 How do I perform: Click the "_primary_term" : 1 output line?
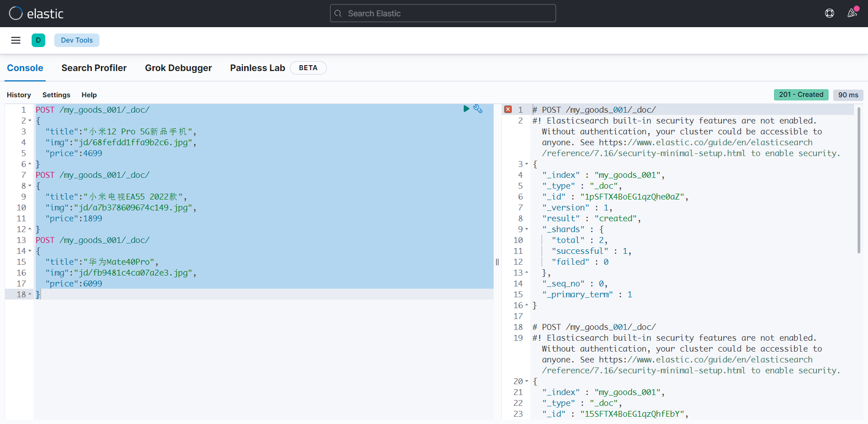pos(587,295)
